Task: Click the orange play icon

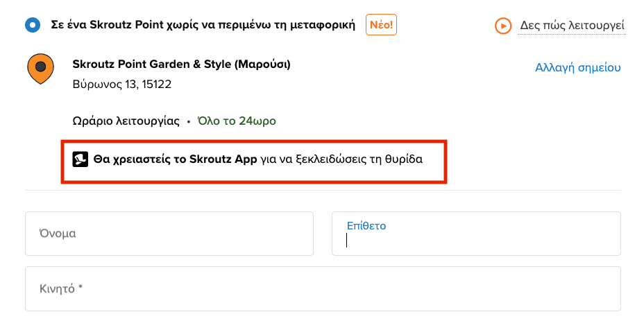Action: [502, 26]
